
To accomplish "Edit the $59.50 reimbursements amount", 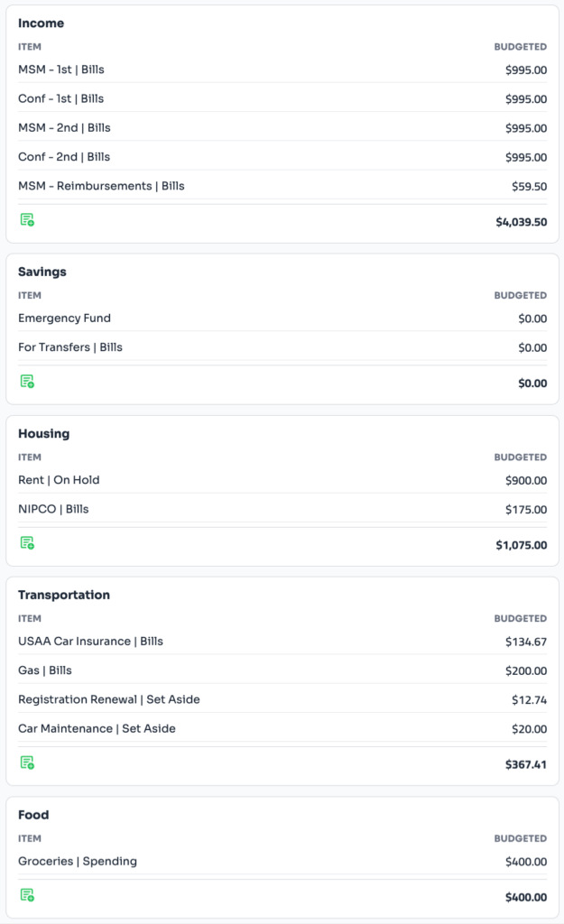I will tap(529, 187).
